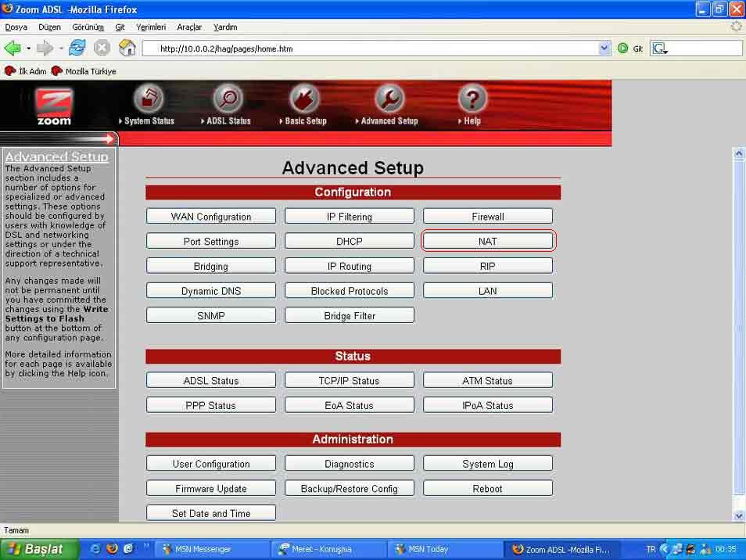Click the Zoom logo
Screen dimensions: 746x560
[54, 106]
